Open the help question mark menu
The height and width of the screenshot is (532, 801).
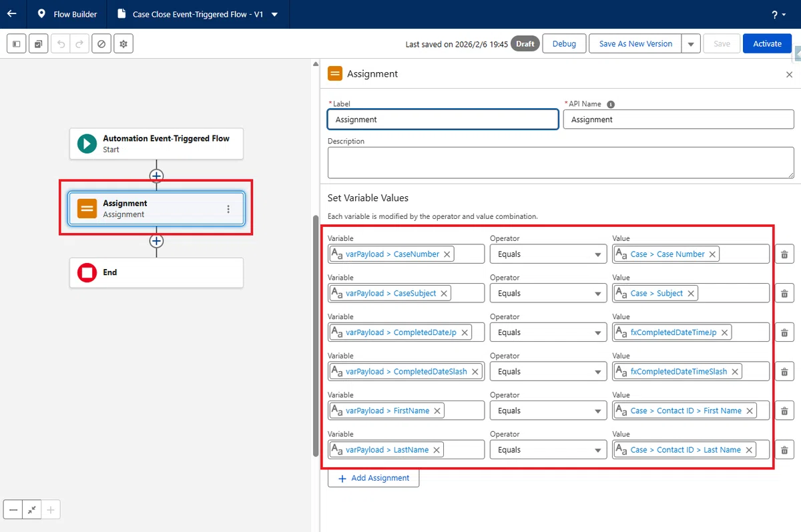(x=778, y=15)
